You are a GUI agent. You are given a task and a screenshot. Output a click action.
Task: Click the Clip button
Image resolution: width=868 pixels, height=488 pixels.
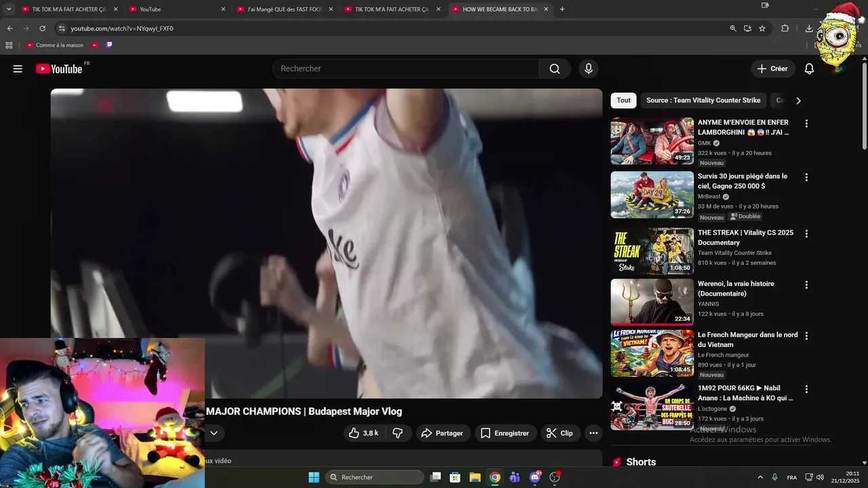[560, 433]
